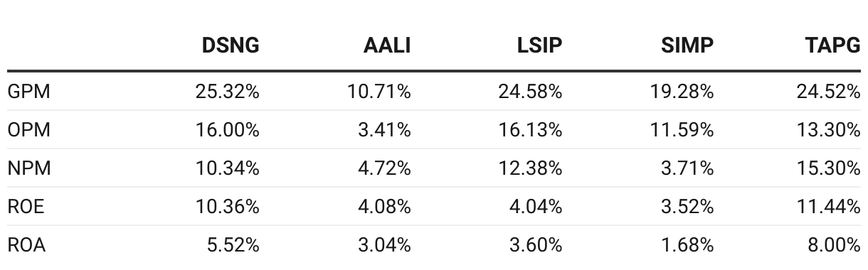Click the DSNG column header
The image size is (868, 270).
[231, 45]
